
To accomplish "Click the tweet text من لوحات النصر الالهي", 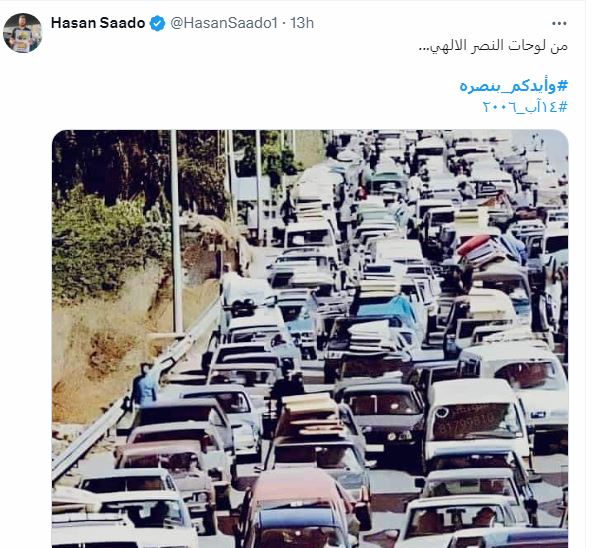I will point(493,46).
